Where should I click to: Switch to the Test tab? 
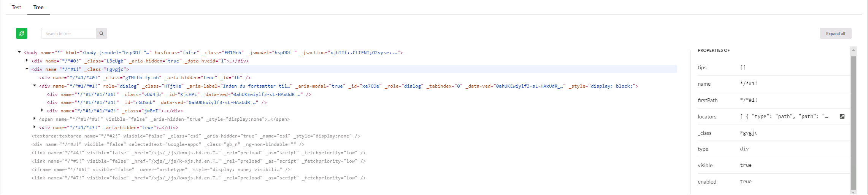(x=16, y=7)
